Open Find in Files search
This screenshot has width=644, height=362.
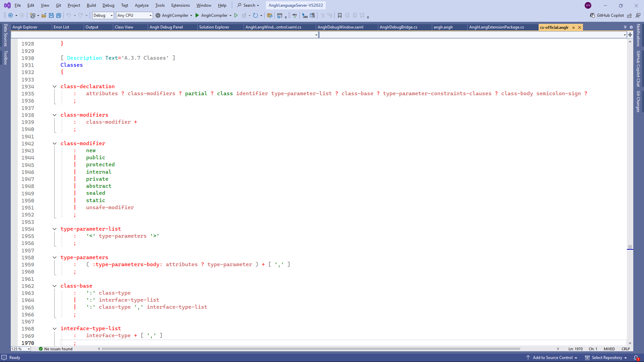point(270,15)
